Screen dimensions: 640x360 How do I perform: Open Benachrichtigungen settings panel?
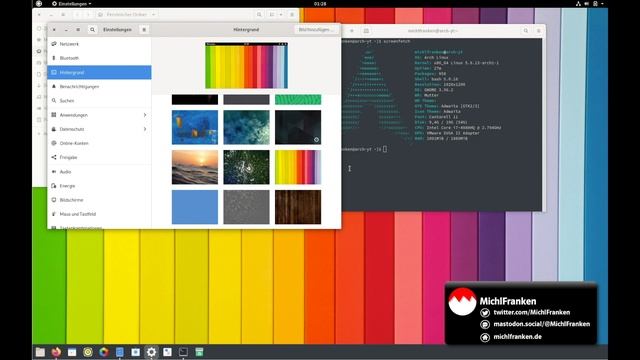coord(99,87)
